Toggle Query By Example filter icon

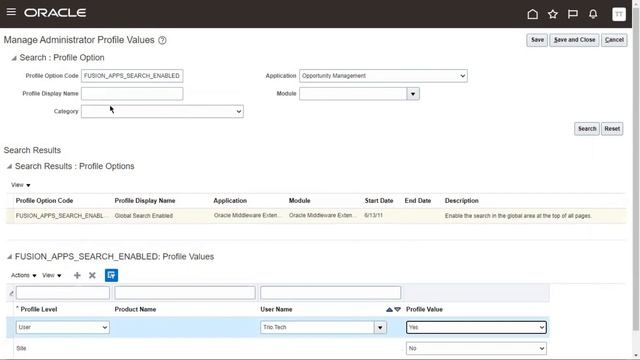tap(111, 276)
